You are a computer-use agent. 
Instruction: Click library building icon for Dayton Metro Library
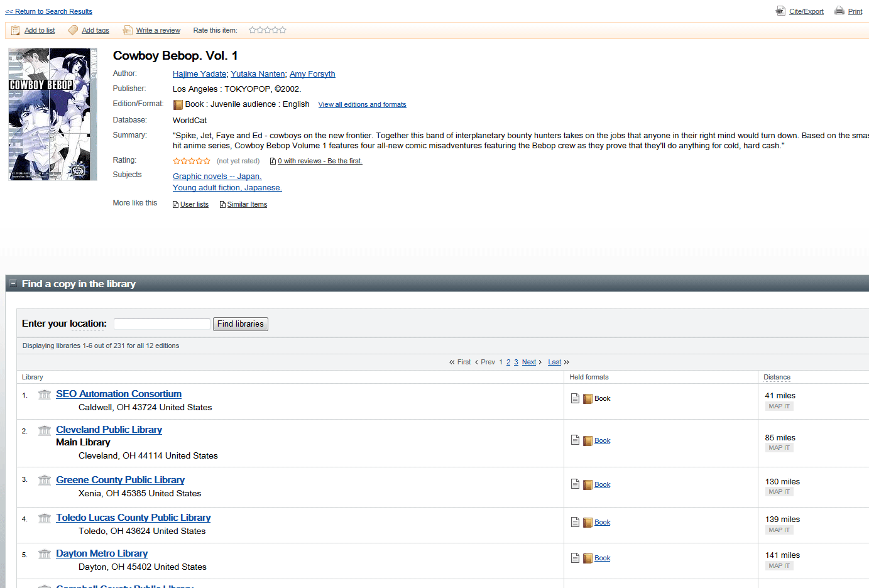45,554
